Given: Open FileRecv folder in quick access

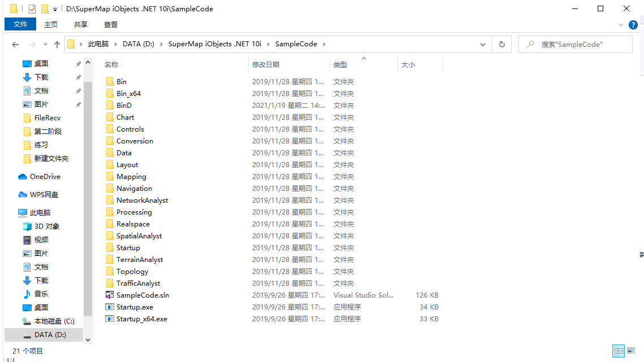Looking at the screenshot, I should click(42, 118).
